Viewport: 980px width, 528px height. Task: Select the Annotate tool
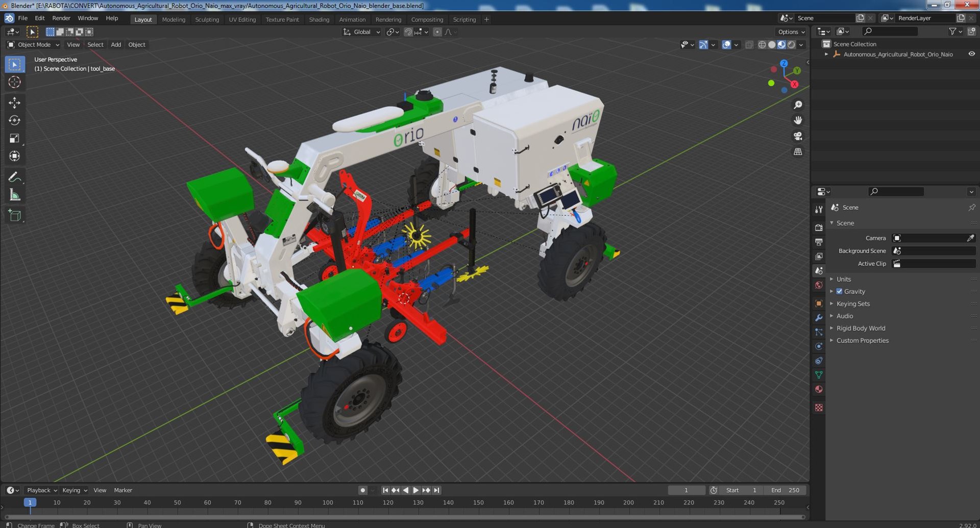tap(14, 177)
